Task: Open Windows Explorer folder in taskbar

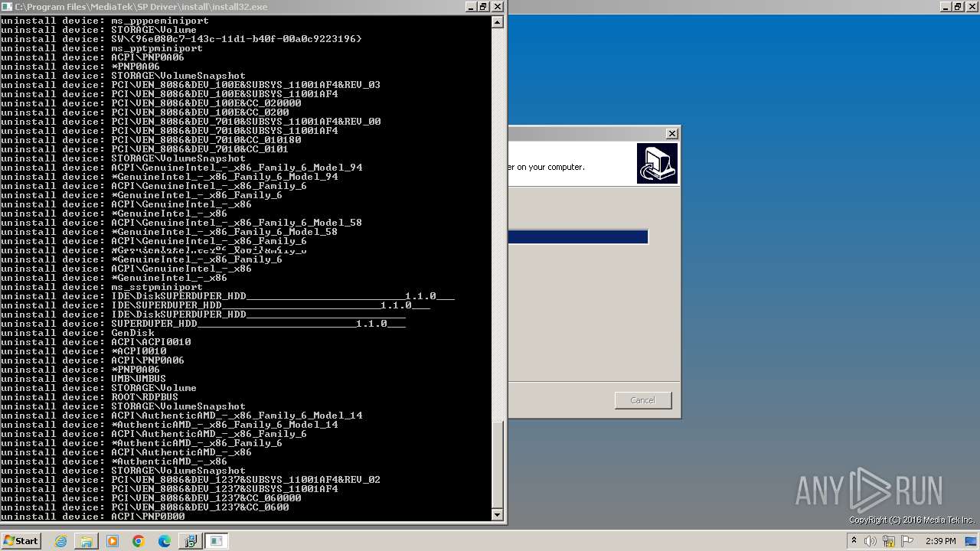Action: 87,541
